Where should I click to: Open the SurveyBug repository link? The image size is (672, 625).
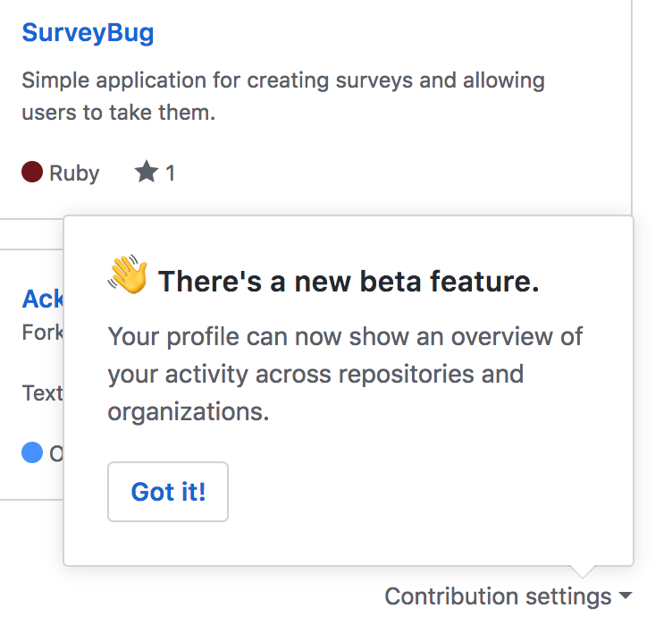point(88,33)
